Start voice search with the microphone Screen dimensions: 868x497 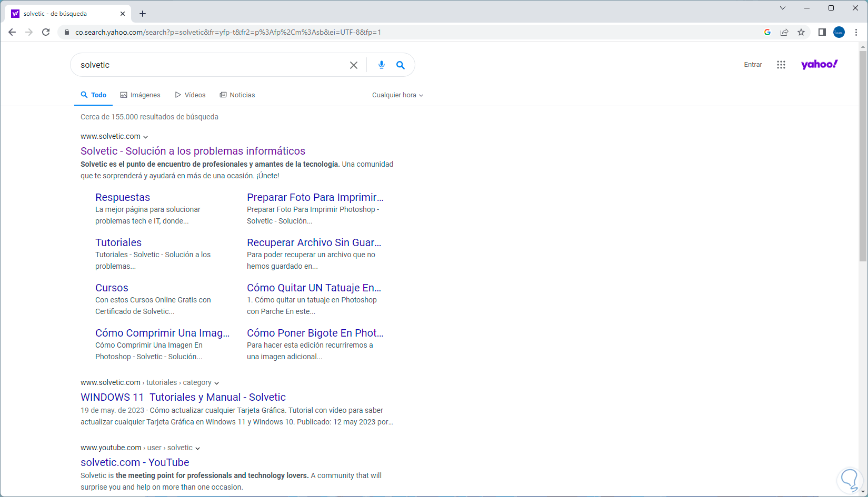tap(382, 65)
